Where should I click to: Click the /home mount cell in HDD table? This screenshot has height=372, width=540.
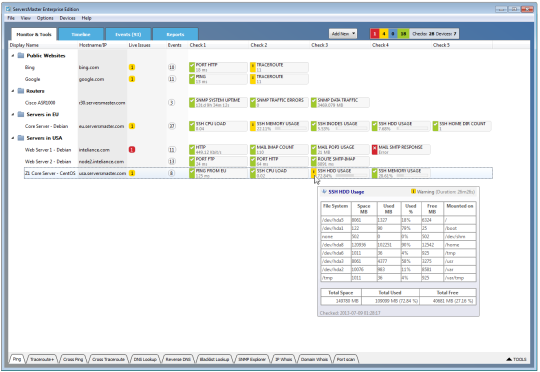point(460,245)
